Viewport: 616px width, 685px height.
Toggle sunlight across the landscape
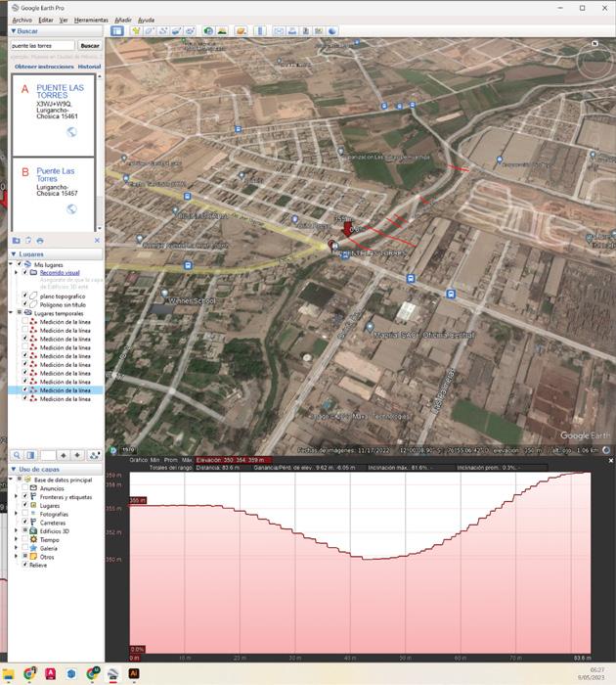(222, 31)
